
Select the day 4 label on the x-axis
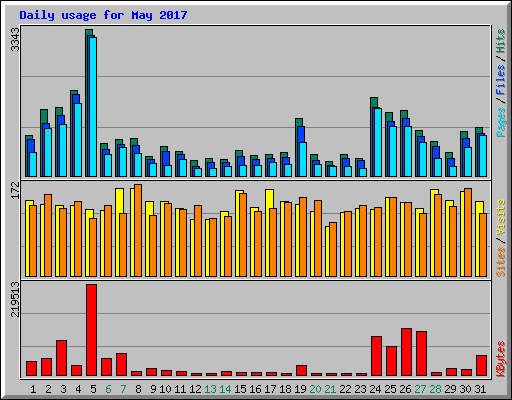(78, 389)
